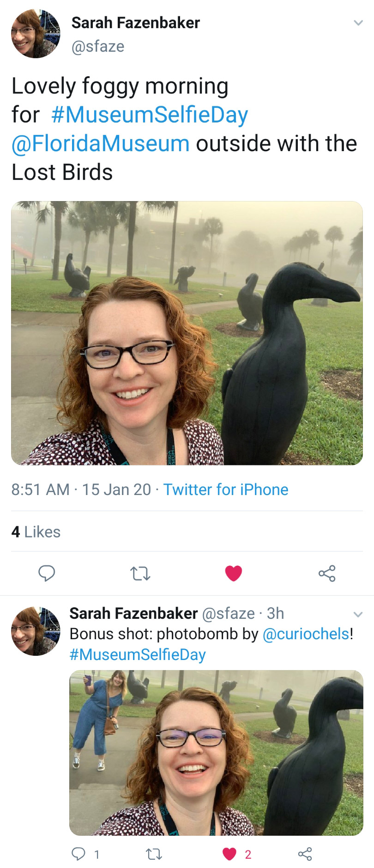The image size is (374, 868).
Task: Unlike the Bonus shot photobomb tweet
Action: point(229,854)
